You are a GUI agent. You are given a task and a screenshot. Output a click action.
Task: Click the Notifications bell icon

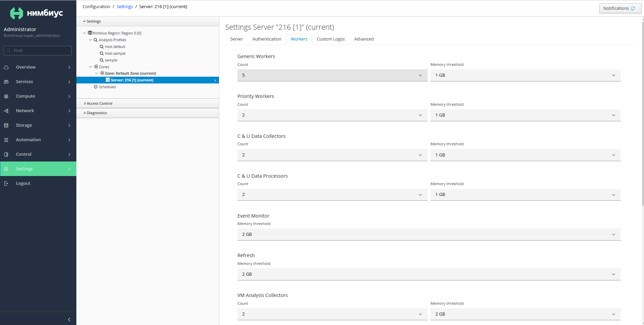(x=633, y=8)
